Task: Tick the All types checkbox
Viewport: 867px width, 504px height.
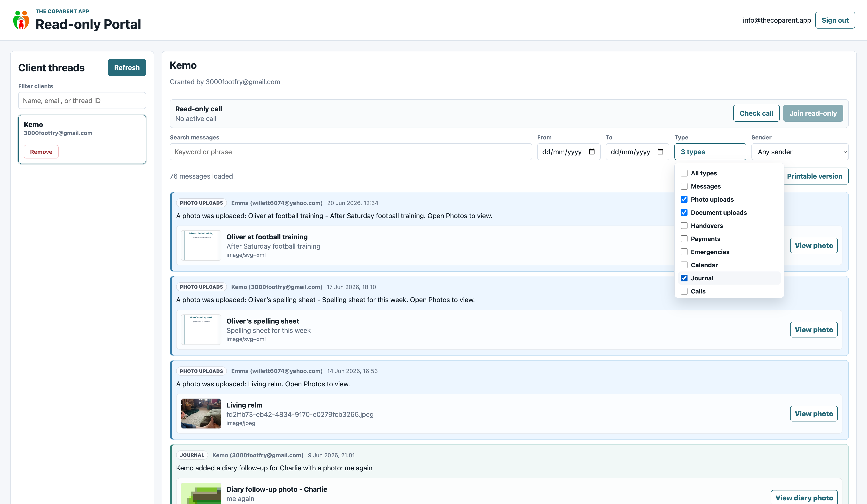Action: (x=684, y=173)
